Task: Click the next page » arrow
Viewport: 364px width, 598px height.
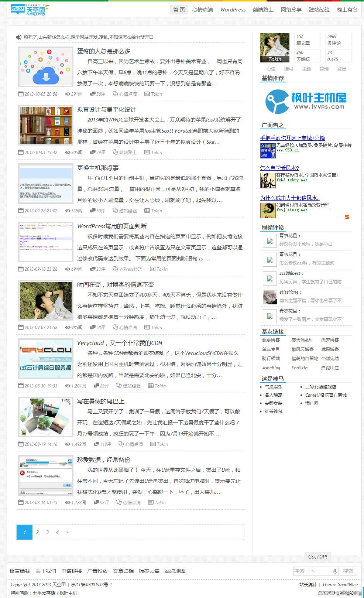Action: coord(67,532)
